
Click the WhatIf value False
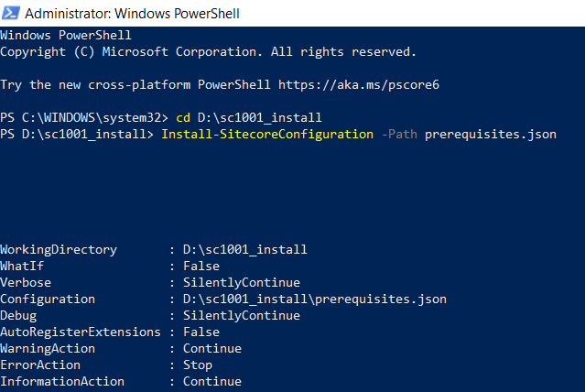coord(200,267)
